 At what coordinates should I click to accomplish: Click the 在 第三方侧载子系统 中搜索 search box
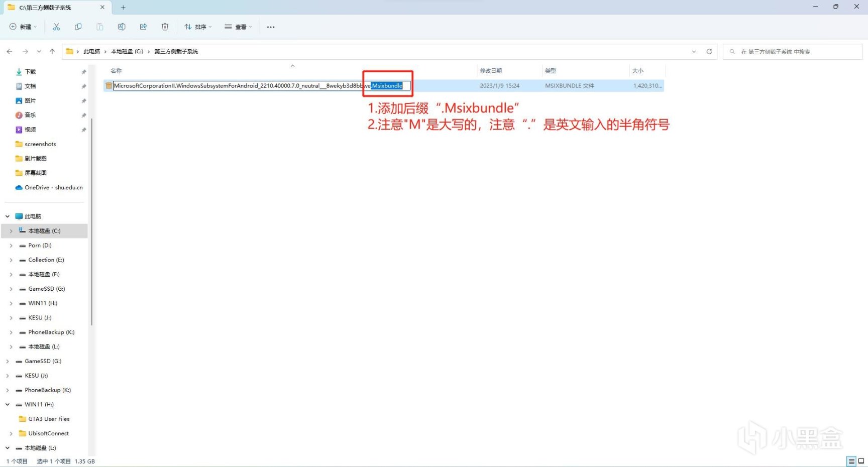(792, 52)
